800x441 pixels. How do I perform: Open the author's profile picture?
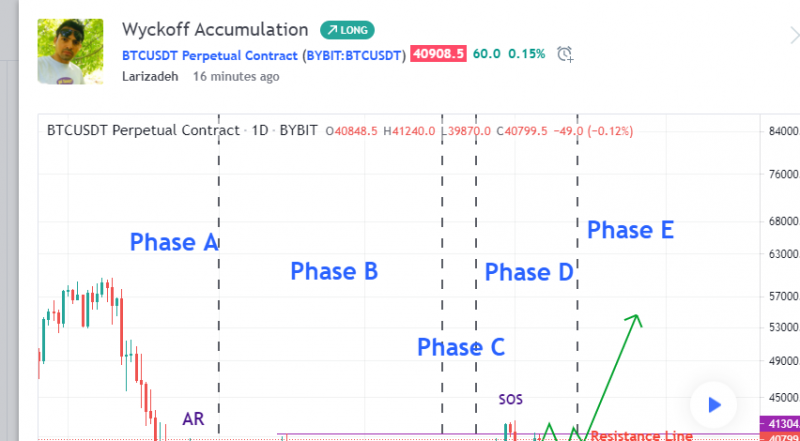click(70, 51)
